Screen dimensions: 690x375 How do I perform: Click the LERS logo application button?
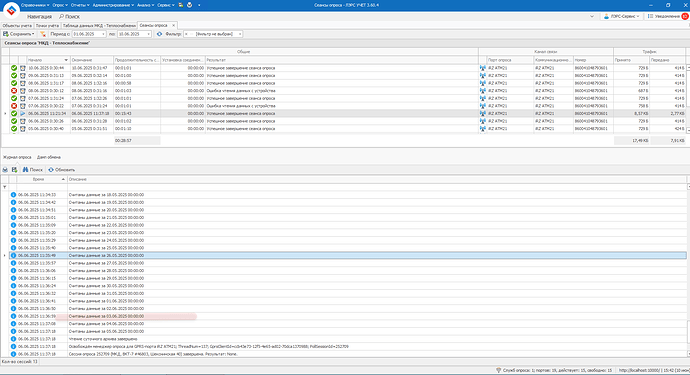(11, 10)
